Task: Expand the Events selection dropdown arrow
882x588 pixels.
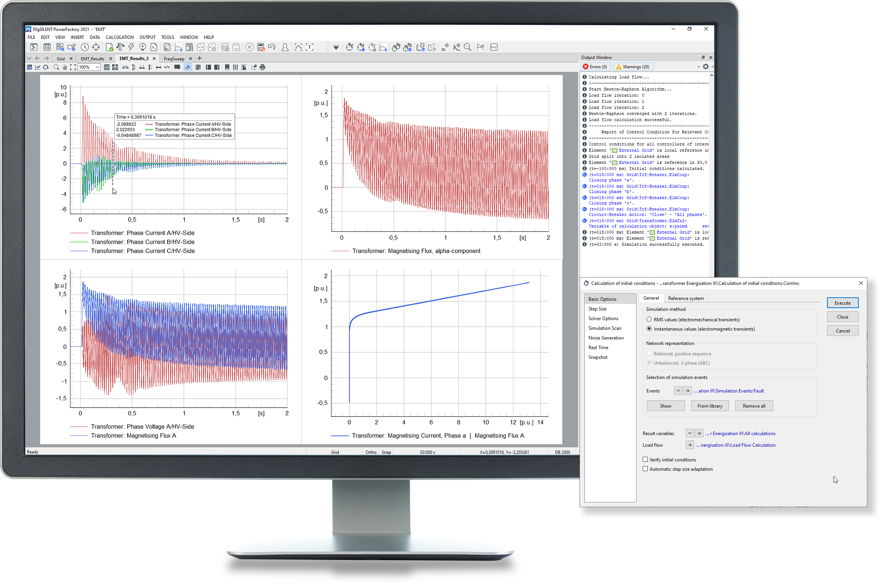Action: click(x=678, y=391)
